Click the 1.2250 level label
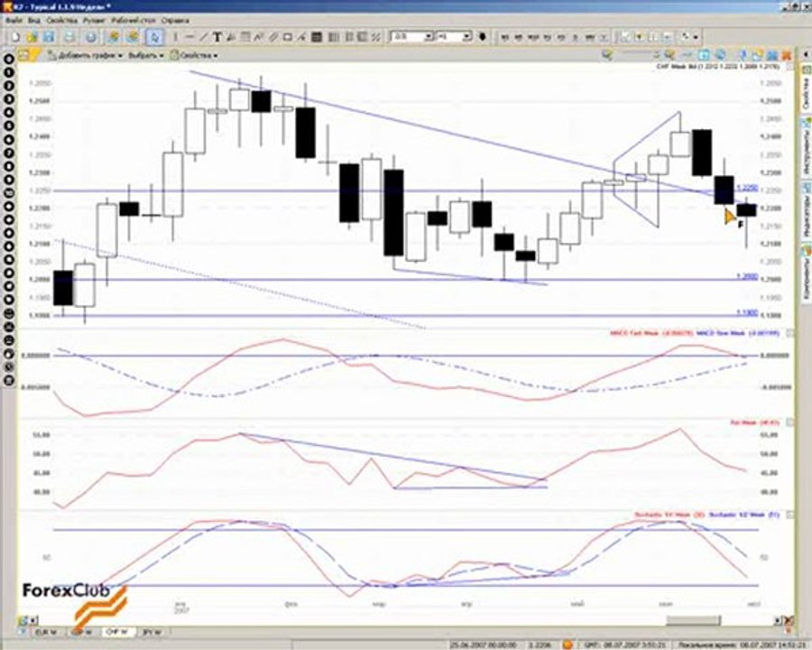 pyautogui.click(x=747, y=187)
